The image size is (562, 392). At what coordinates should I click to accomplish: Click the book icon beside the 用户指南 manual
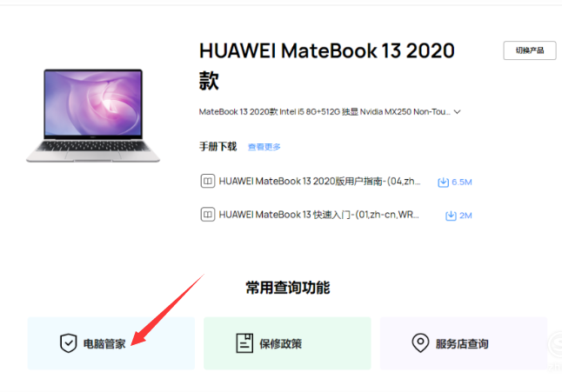click(x=208, y=181)
